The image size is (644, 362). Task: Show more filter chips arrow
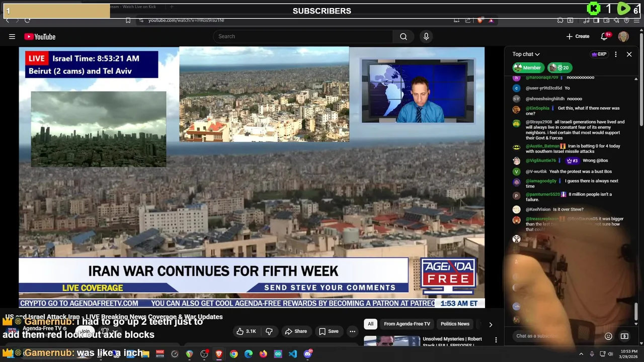point(491,325)
